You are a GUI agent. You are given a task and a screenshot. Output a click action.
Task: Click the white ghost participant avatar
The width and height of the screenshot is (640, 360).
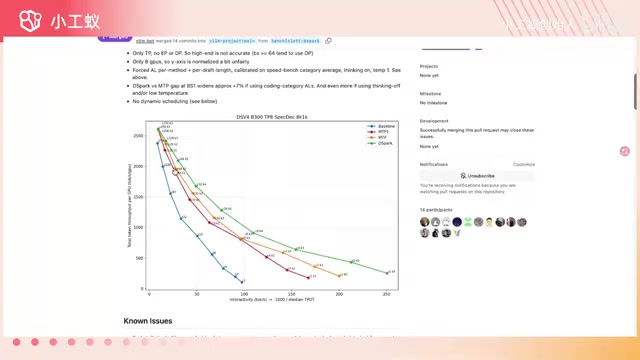(x=446, y=222)
